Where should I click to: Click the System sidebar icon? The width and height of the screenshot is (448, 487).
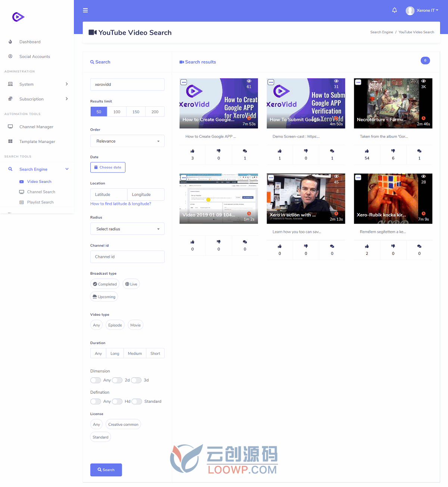(10, 84)
